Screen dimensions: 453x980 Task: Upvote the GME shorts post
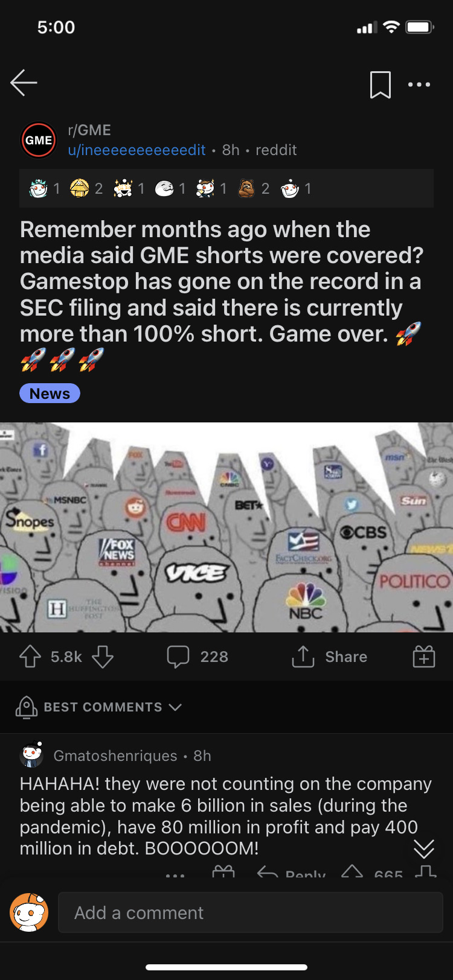click(x=30, y=657)
